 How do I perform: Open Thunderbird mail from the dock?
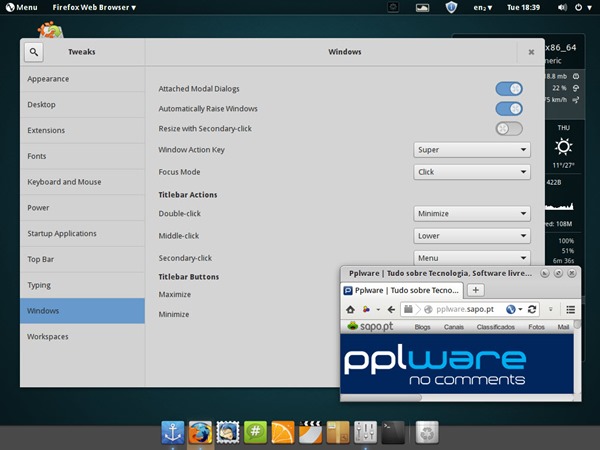coord(228,432)
